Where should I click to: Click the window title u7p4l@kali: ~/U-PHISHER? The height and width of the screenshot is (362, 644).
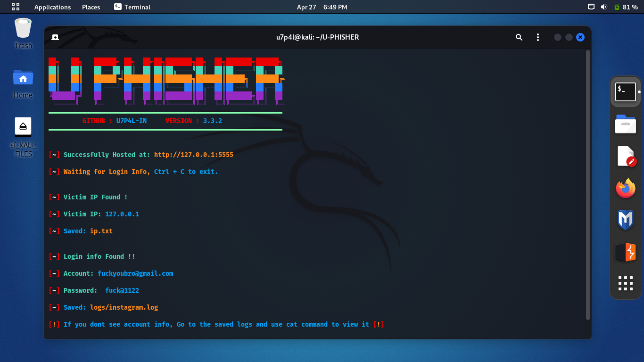pyautogui.click(x=318, y=37)
